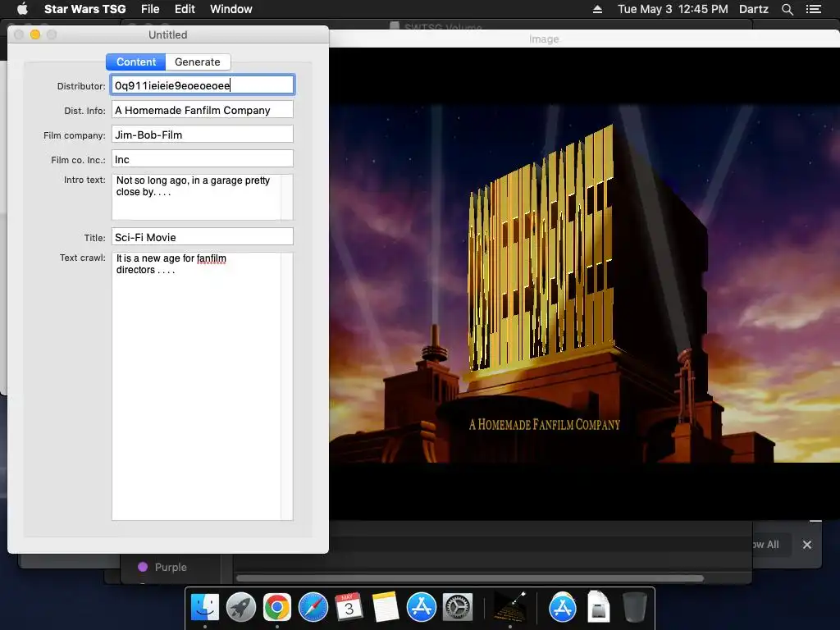Open the File menu

coord(150,9)
